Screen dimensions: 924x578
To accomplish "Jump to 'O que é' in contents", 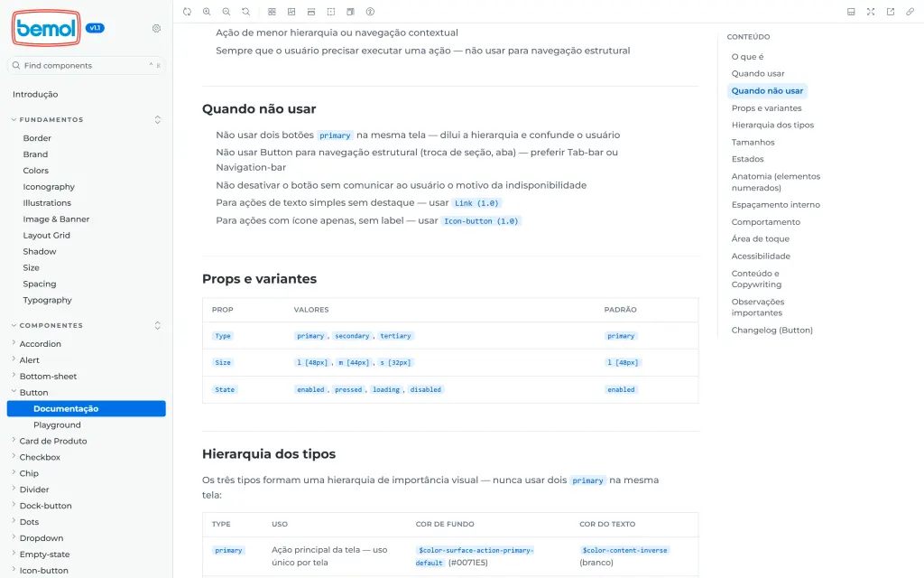I will pos(747,57).
